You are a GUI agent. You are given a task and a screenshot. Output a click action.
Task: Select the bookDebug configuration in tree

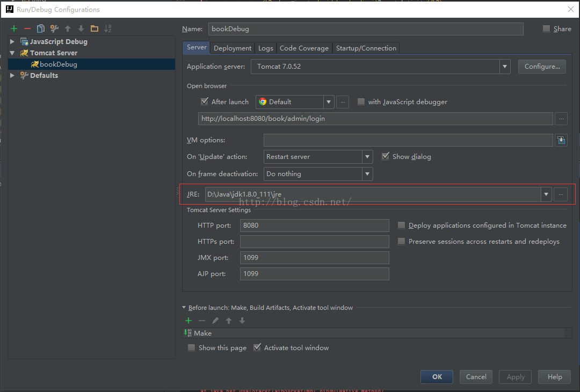(x=91, y=64)
